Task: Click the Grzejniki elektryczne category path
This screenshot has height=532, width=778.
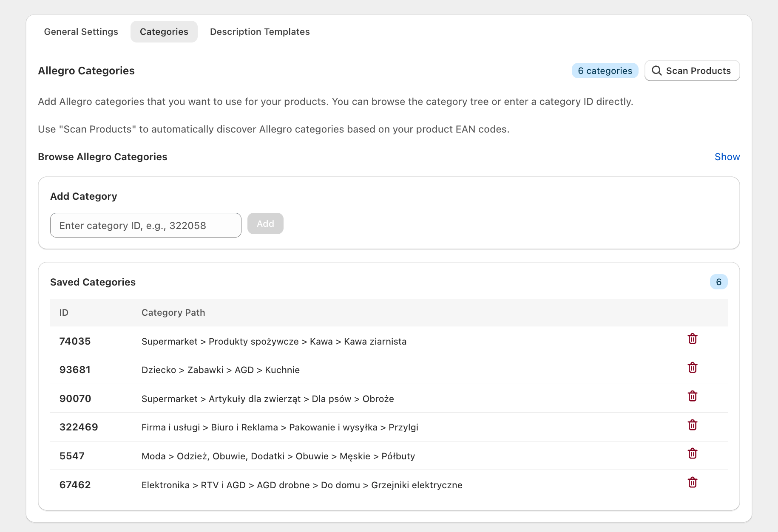Action: 302,485
